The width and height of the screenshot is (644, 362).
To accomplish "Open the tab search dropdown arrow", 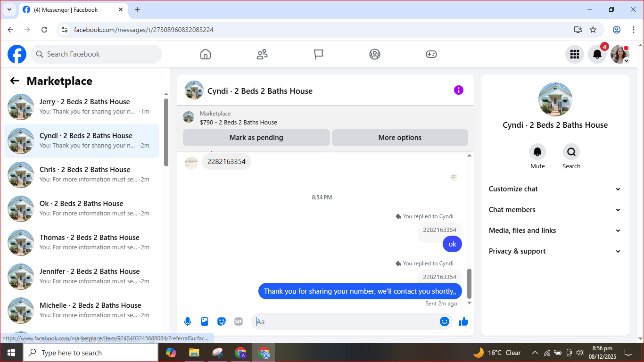I will point(9,9).
